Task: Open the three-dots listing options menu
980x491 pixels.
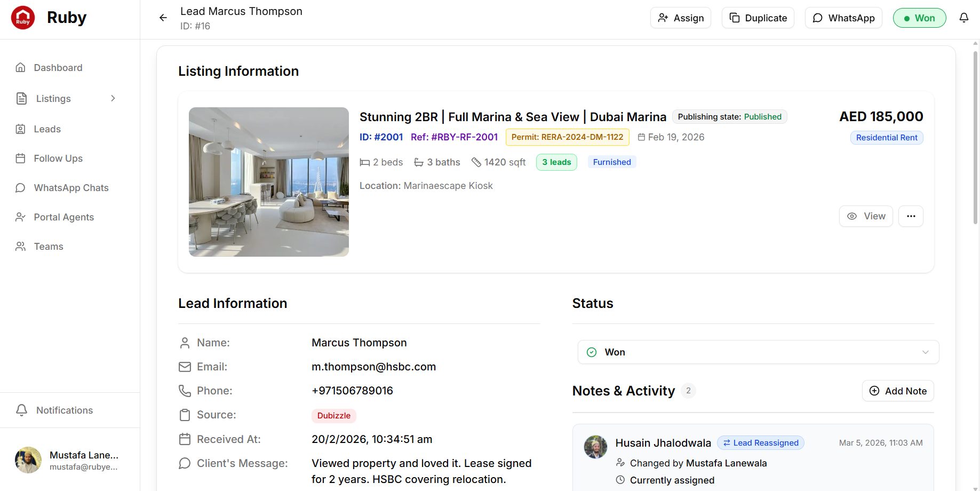Action: tap(911, 216)
